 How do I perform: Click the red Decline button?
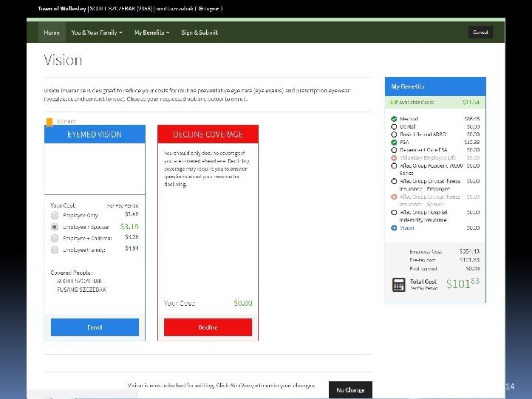click(208, 327)
